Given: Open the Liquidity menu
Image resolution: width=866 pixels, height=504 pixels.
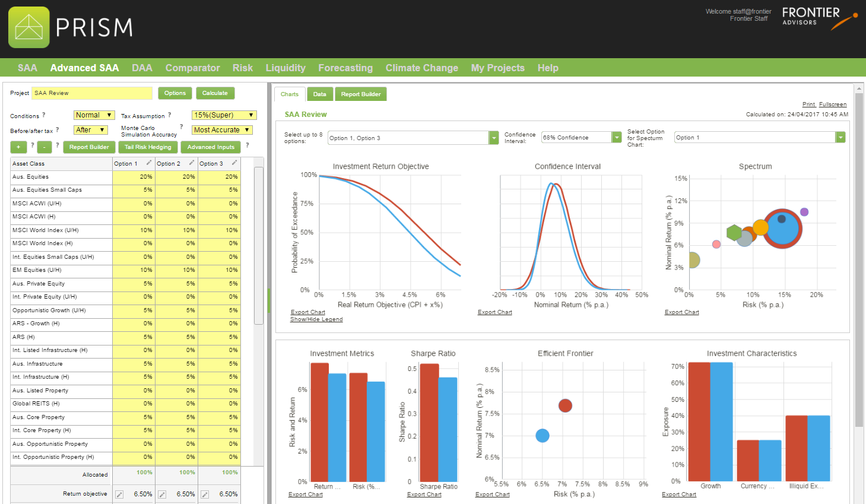Looking at the screenshot, I should tap(286, 68).
